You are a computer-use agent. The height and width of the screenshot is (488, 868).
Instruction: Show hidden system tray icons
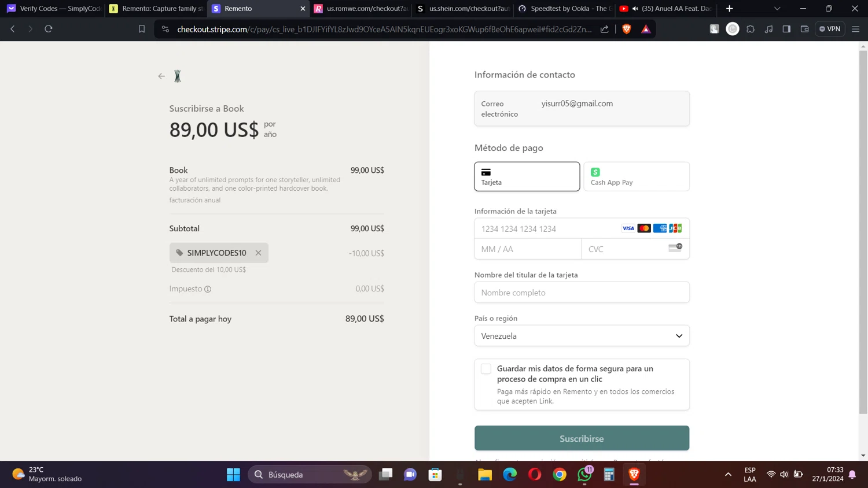[x=728, y=475]
